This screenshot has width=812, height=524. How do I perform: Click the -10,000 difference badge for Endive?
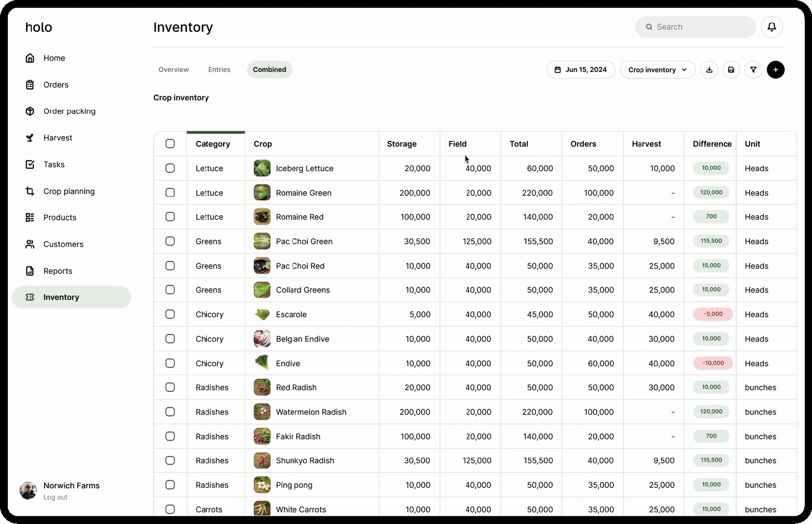point(713,363)
